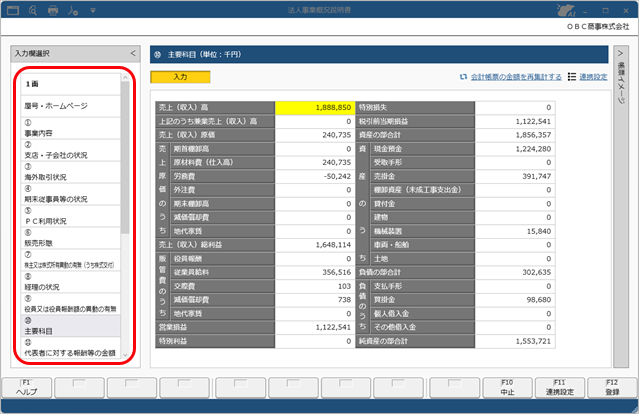
Task: Select 屋号・ホームページ in the list
Action: click(x=71, y=106)
